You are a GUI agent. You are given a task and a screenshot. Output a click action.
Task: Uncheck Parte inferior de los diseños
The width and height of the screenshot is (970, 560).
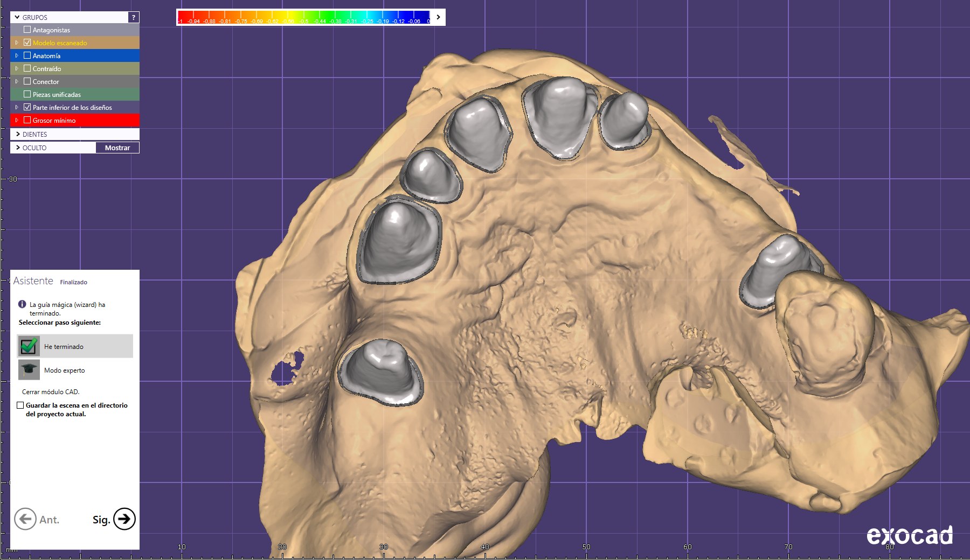[x=27, y=107]
